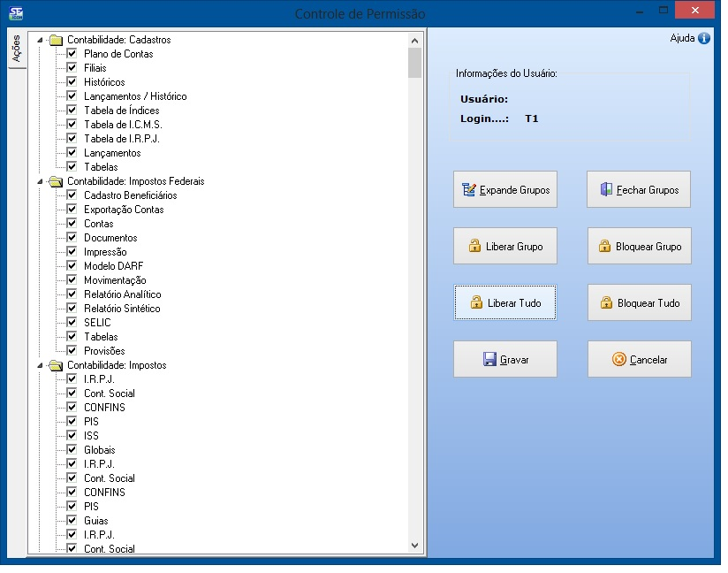This screenshot has width=728, height=573.
Task: Click the pencil icon on Expande Grupos
Action: pos(469,189)
